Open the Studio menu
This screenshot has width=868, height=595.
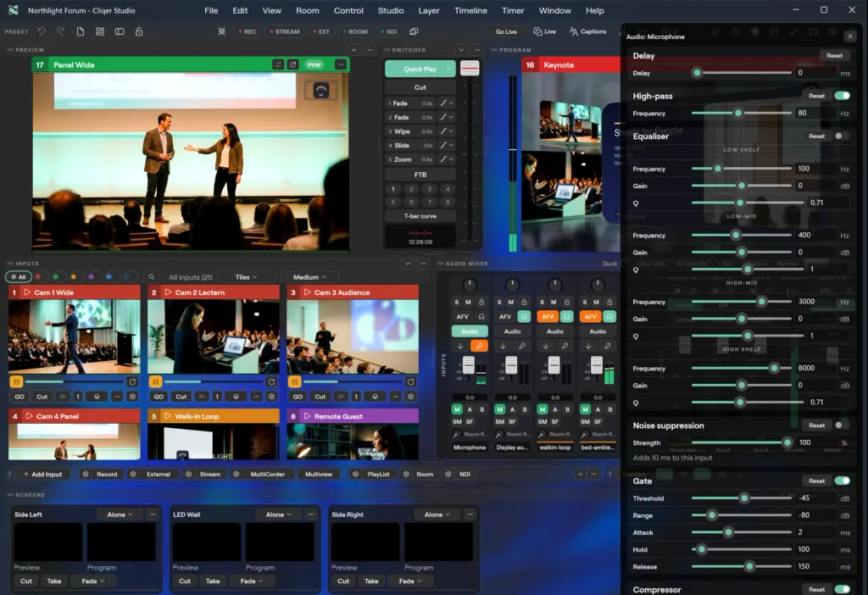click(x=390, y=10)
